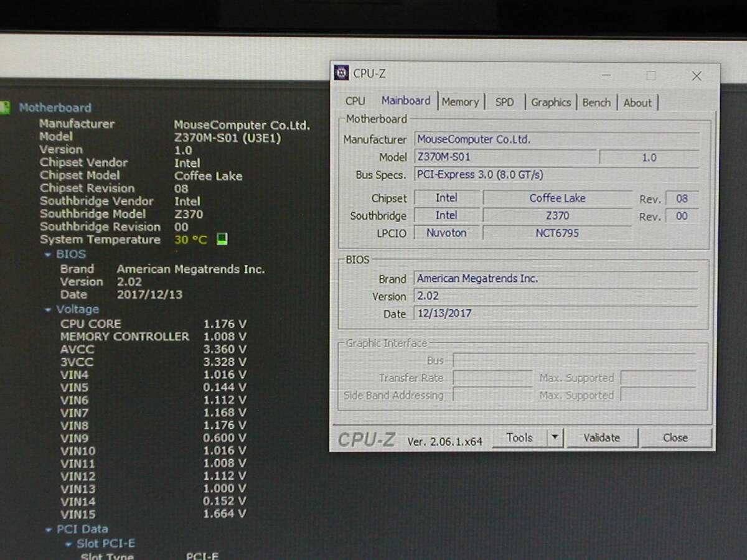Click the LPCIO NCT6795 field
The image size is (747, 560).
click(x=557, y=233)
